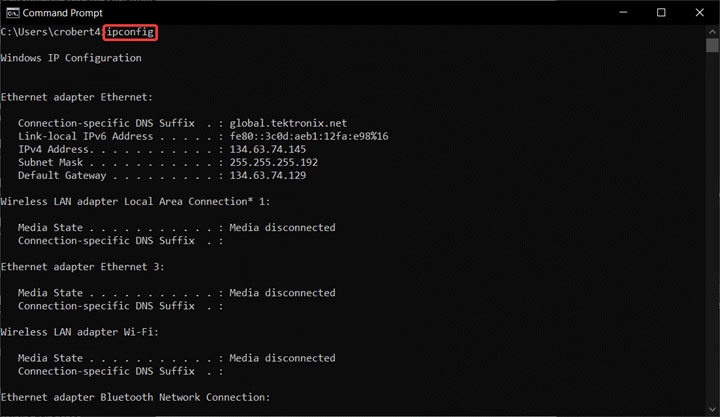This screenshot has height=417, width=720.
Task: Click the IPv4 address 134.63.74.145
Action: point(268,149)
